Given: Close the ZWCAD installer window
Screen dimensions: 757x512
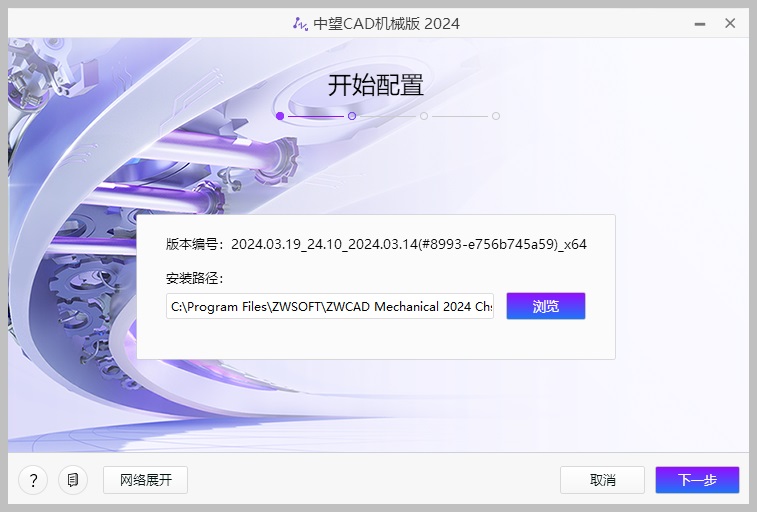Looking at the screenshot, I should click(731, 23).
